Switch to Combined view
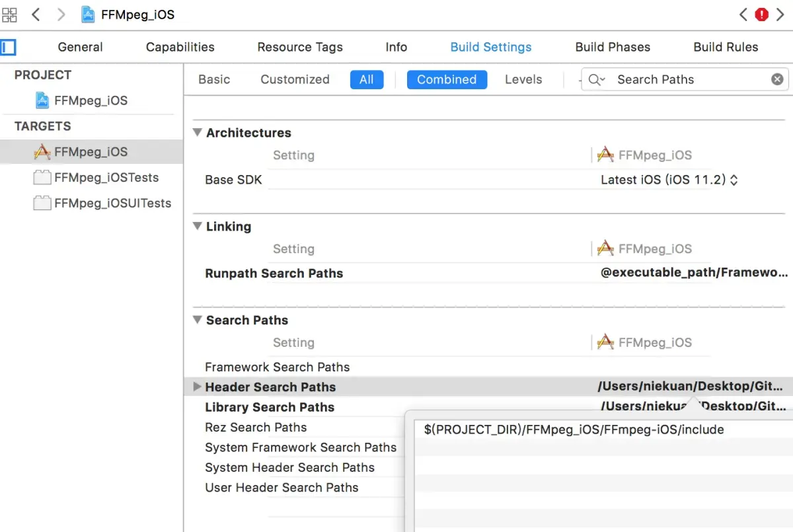 pyautogui.click(x=447, y=80)
